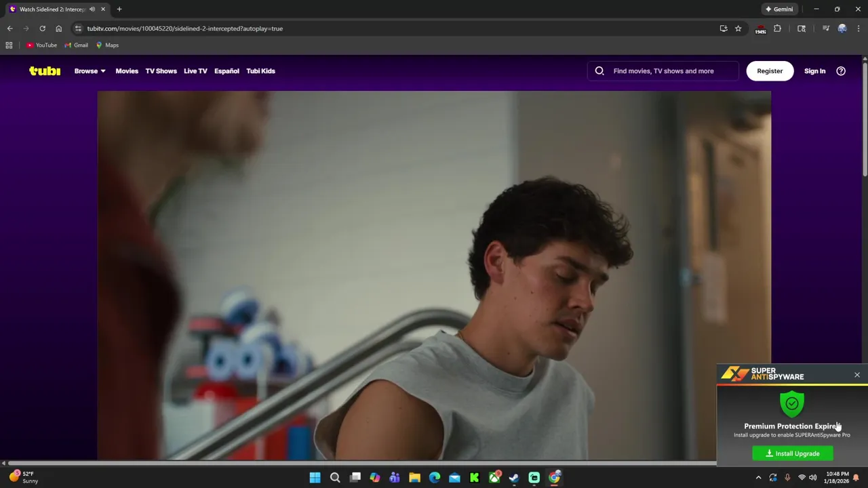Show hidden system tray icons
868x488 pixels.
point(758,478)
